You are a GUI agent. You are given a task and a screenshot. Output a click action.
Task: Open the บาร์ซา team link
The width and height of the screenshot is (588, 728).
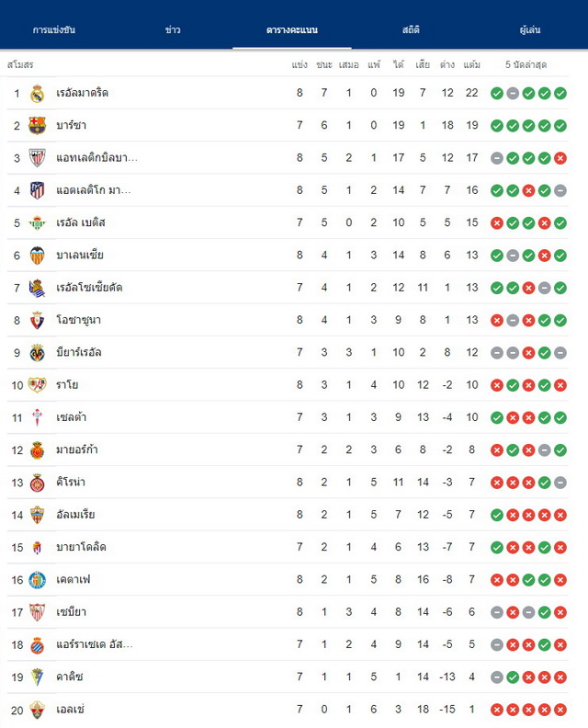coord(71,125)
